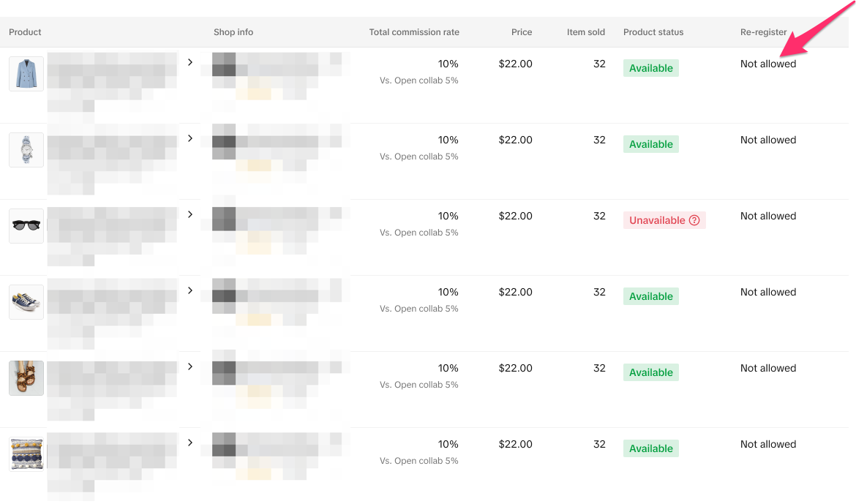Click the help icon beside Unavailable status
Image resolution: width=856 pixels, height=504 pixels.
point(694,220)
